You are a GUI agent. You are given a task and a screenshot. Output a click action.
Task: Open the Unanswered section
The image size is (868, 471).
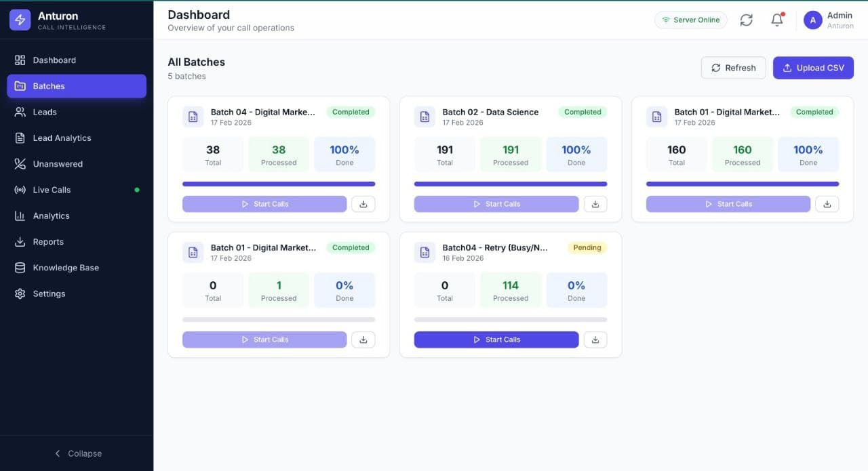(58, 164)
